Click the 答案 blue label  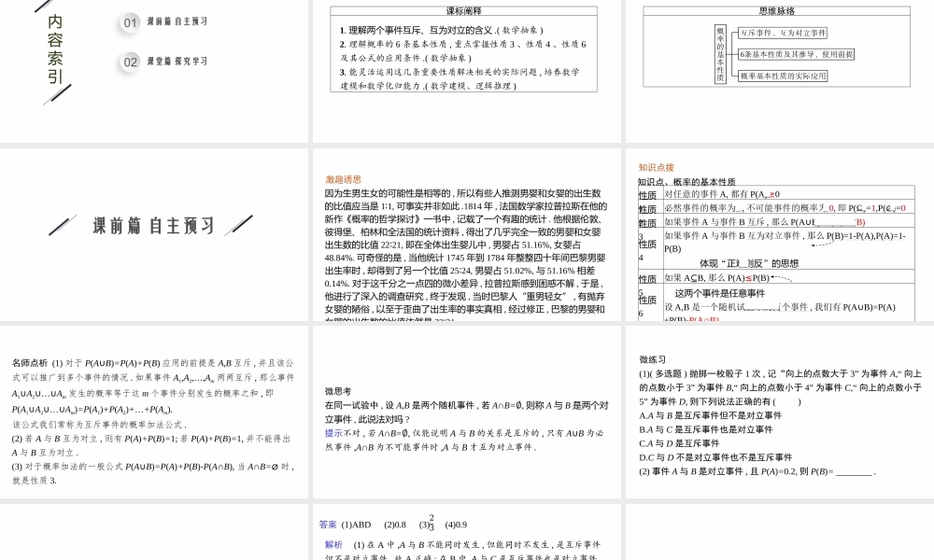[326, 525]
